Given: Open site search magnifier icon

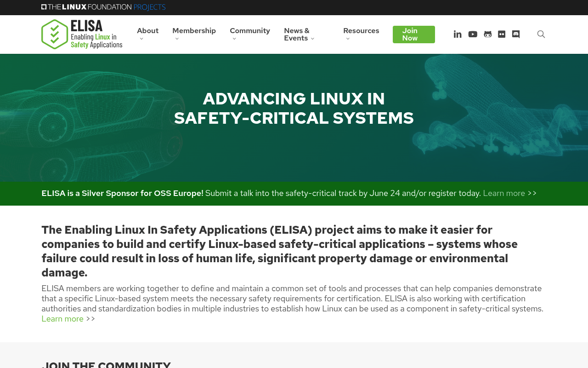Looking at the screenshot, I should pyautogui.click(x=541, y=34).
